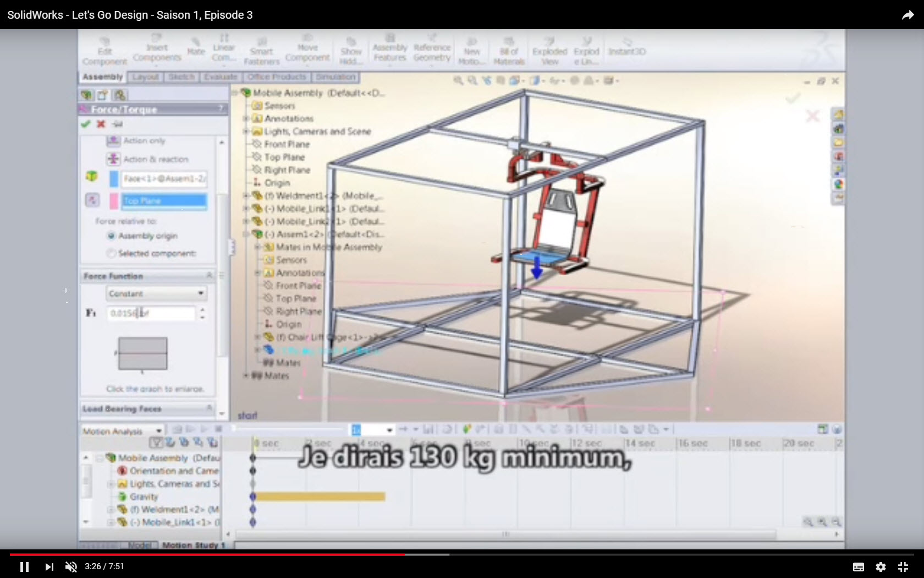
Task: Expand the Lights, Cameras and Scene node
Action: [x=245, y=132]
